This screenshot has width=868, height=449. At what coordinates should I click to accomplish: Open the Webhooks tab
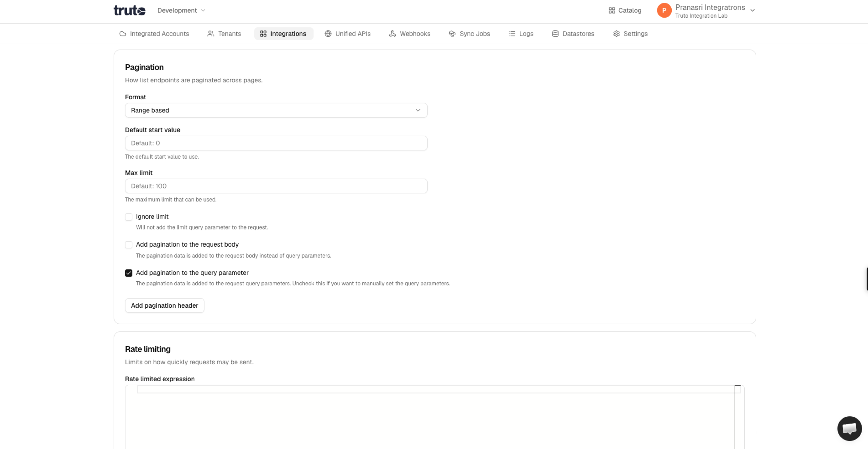coord(410,34)
